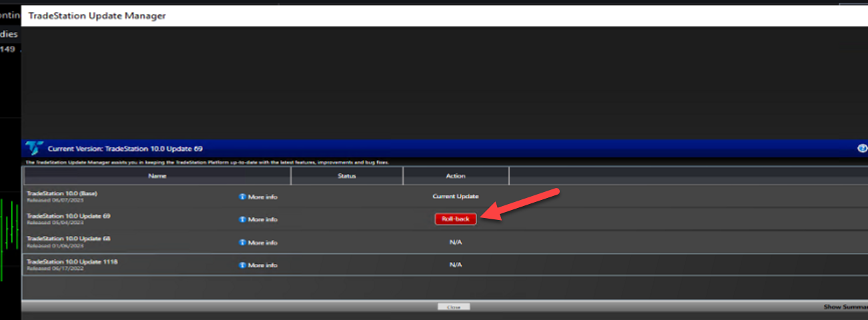The height and width of the screenshot is (320, 868).
Task: Click the Name column header
Action: pyautogui.click(x=157, y=176)
